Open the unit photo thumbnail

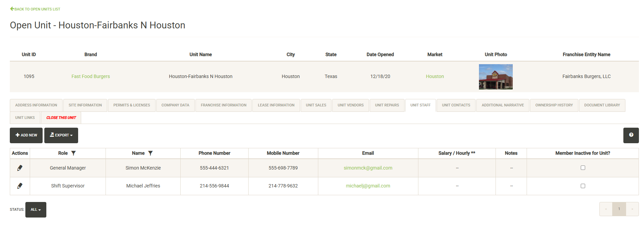pos(496,77)
